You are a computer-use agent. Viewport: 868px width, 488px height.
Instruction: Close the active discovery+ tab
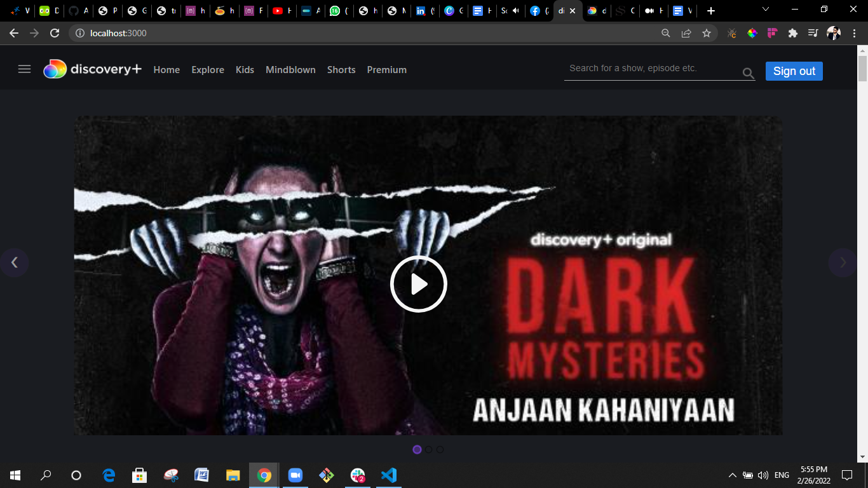tap(573, 11)
